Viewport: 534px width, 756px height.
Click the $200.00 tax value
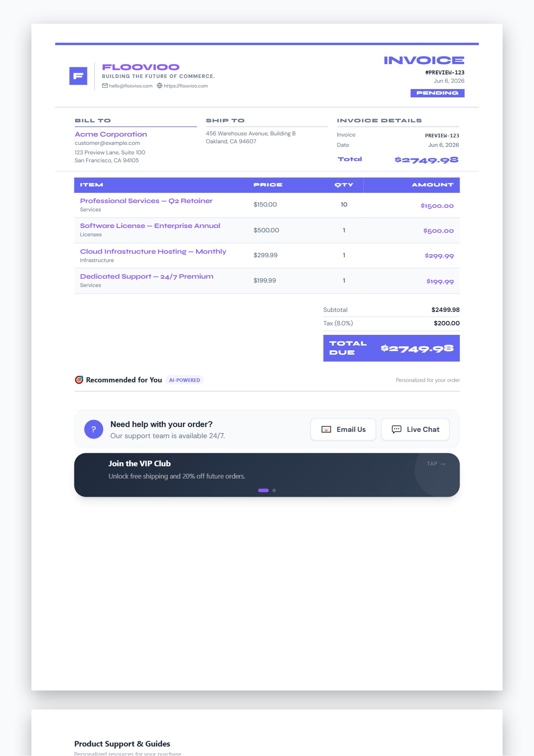[x=447, y=323]
